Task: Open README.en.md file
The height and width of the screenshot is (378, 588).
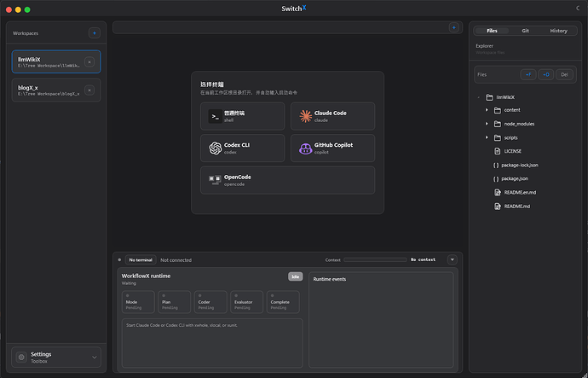Action: tap(520, 193)
